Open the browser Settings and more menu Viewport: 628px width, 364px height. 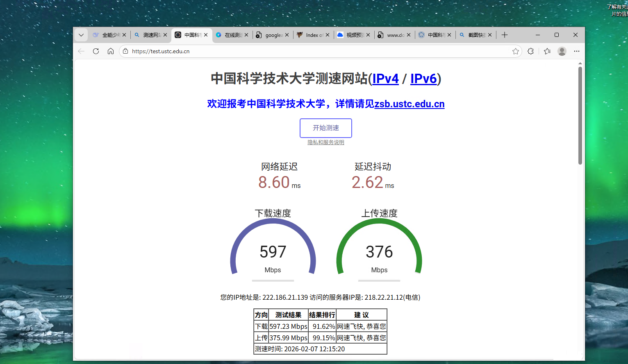coord(577,51)
